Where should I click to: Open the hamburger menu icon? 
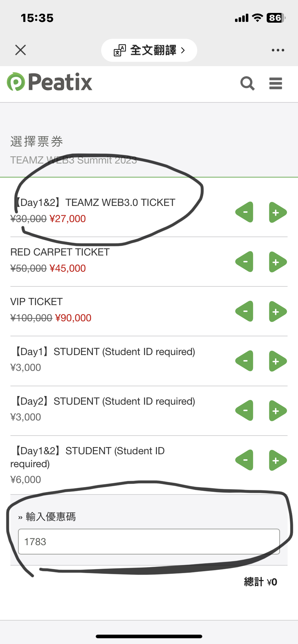[276, 83]
